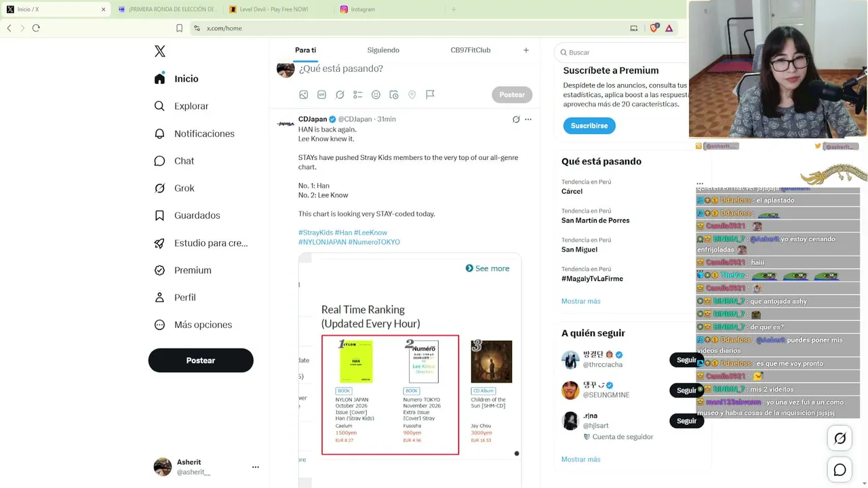Reload the page with the refresh icon

(x=36, y=28)
